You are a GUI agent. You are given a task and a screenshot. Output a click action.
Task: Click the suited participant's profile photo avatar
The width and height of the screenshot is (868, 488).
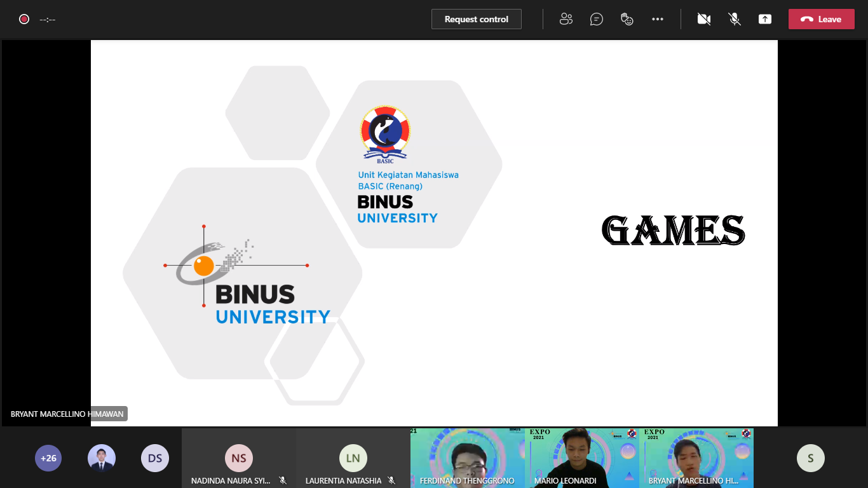[x=102, y=457]
